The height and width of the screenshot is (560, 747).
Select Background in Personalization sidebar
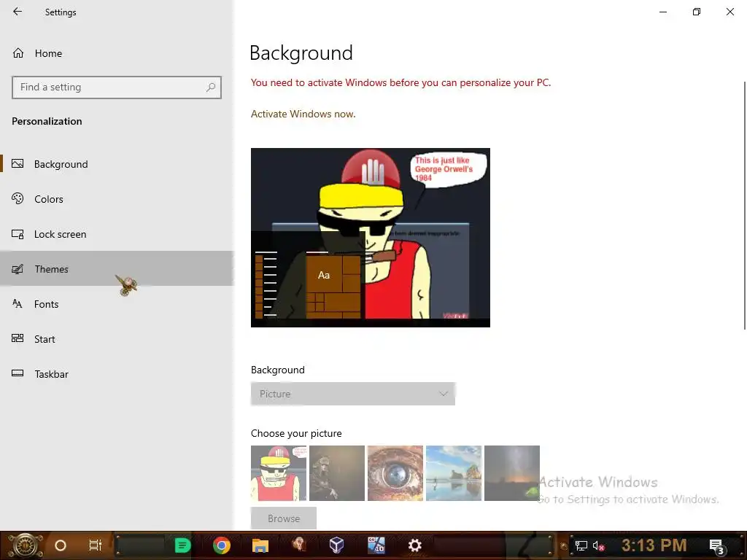tap(117, 164)
